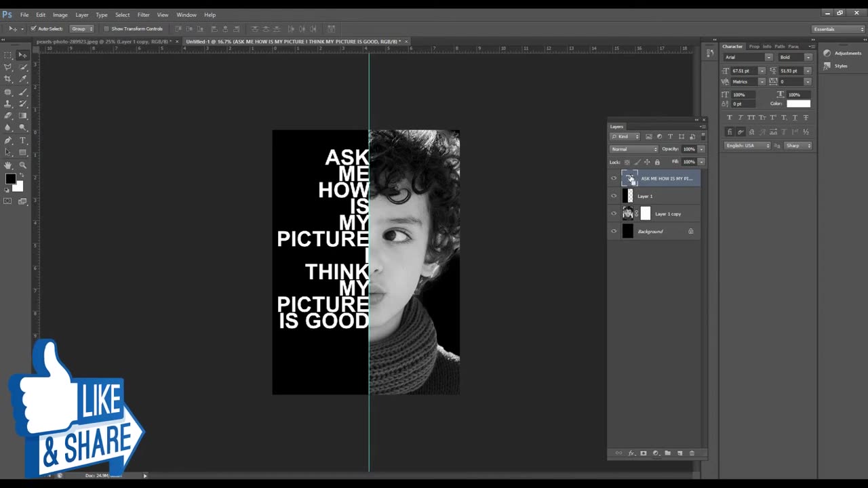Open Normal blend mode dropdown
The width and height of the screenshot is (868, 488).
pyautogui.click(x=634, y=149)
